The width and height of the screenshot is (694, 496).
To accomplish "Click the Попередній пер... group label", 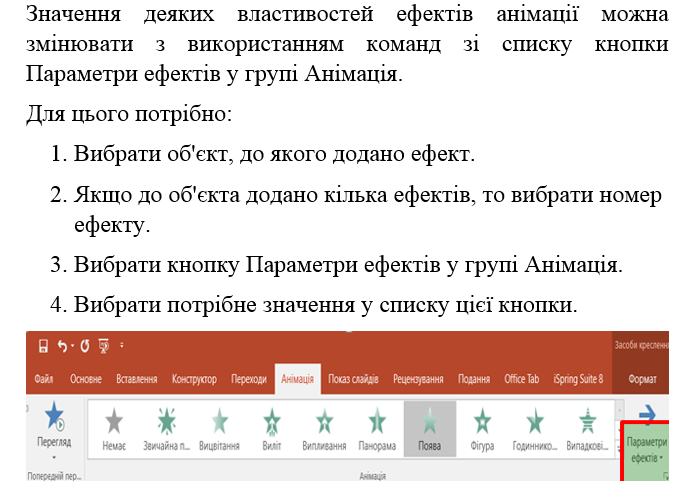I will 54,476.
